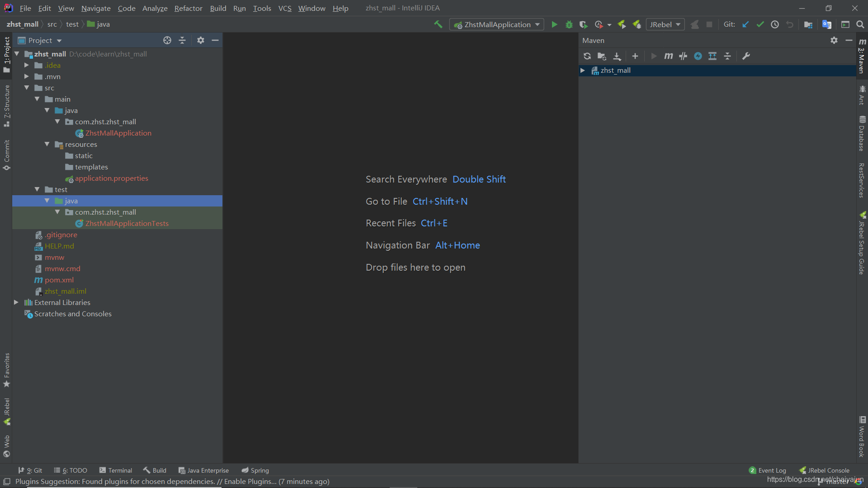Open the 9: Git tool window

tap(30, 470)
